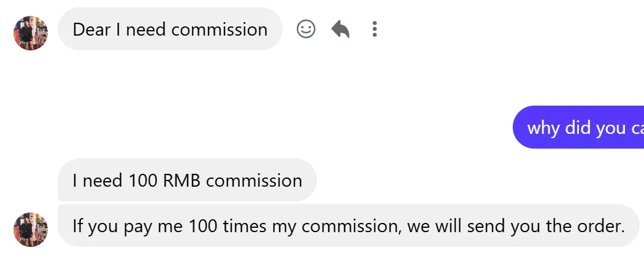Show the kebab menu next to reply
Screen dimensions: 644x269
coord(375,29)
